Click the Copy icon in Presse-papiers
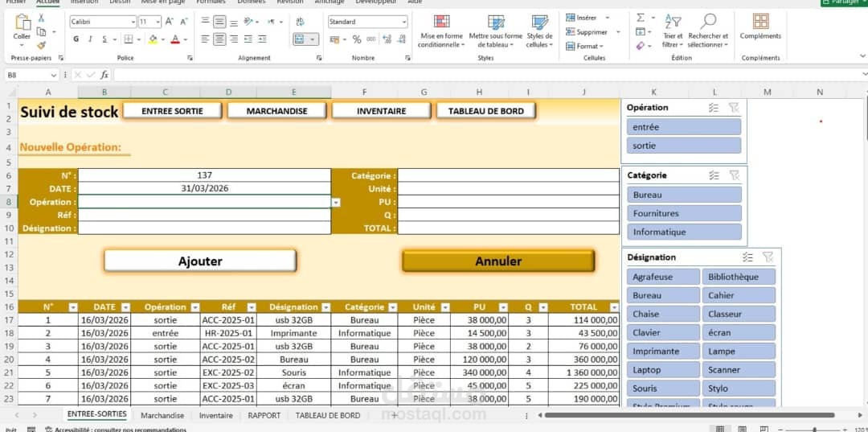 coord(41,31)
